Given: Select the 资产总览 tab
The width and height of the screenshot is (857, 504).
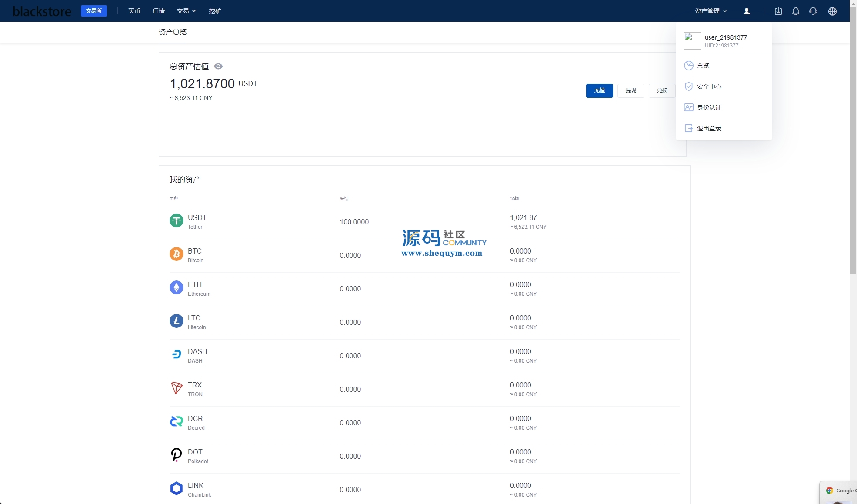Looking at the screenshot, I should [173, 32].
